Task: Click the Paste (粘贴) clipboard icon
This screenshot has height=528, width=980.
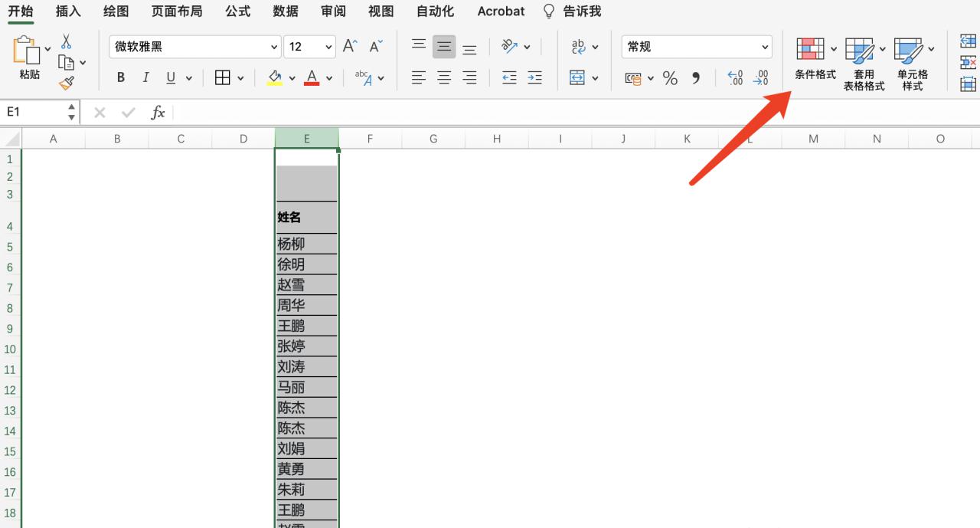Action: coord(26,48)
